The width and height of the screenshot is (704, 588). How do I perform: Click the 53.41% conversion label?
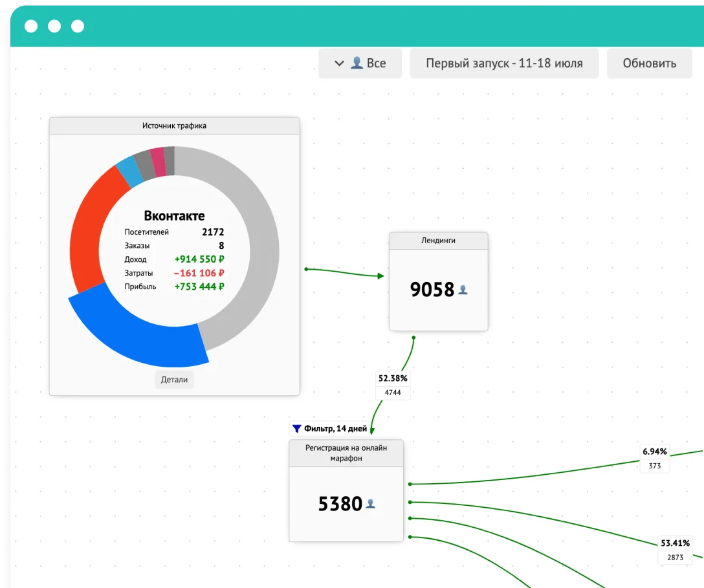(x=675, y=543)
